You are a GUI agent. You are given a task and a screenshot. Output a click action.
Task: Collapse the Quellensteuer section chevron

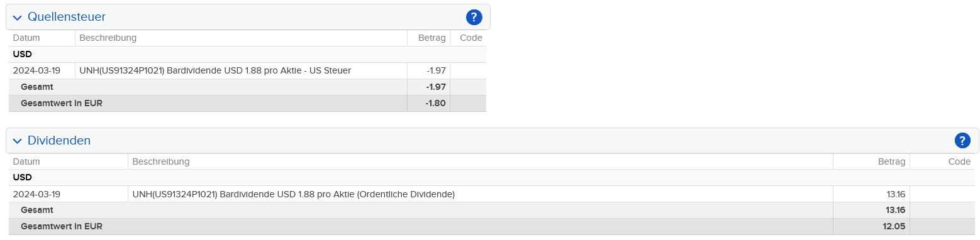tap(18, 18)
